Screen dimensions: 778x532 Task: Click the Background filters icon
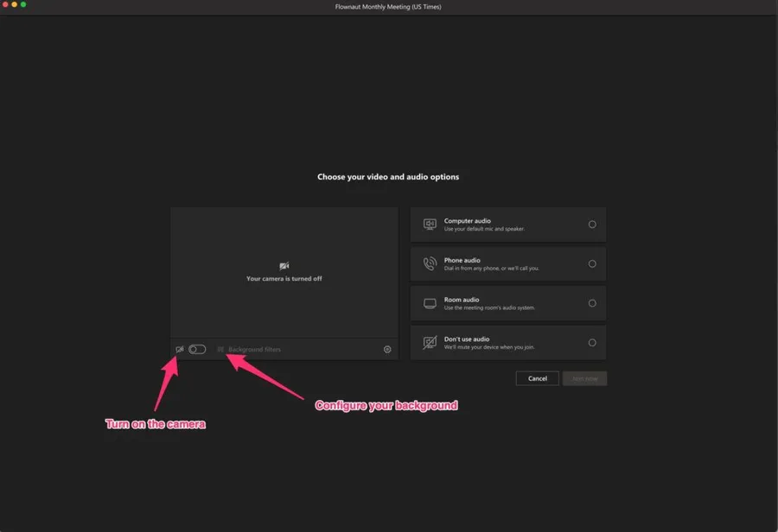(x=221, y=350)
